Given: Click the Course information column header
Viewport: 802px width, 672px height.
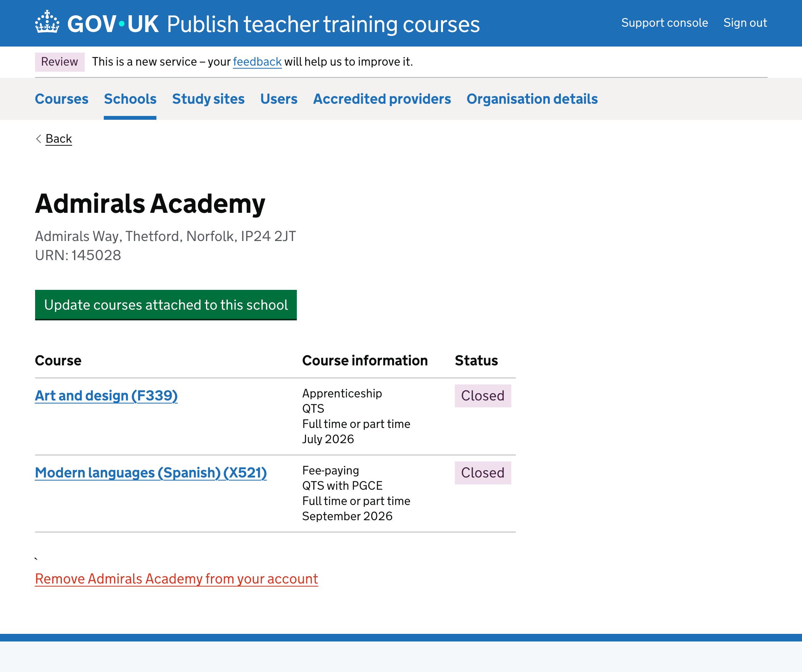Looking at the screenshot, I should click(x=365, y=360).
